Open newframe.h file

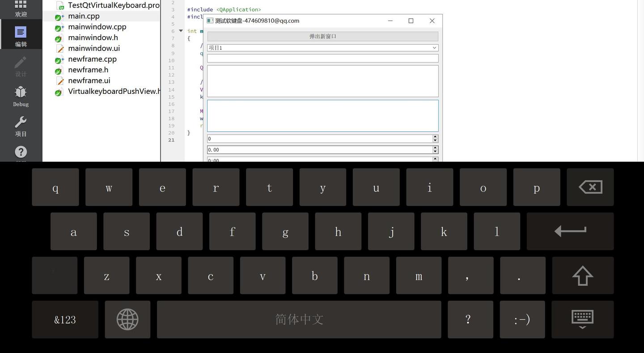[x=88, y=70]
